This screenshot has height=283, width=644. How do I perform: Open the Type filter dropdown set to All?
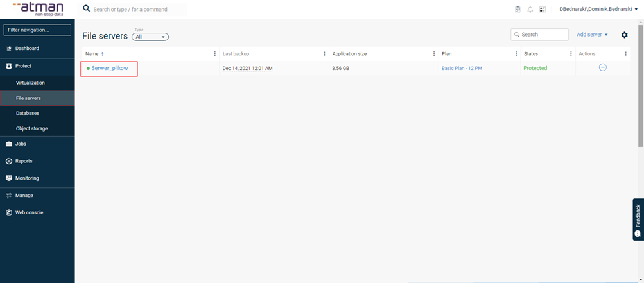(x=150, y=37)
